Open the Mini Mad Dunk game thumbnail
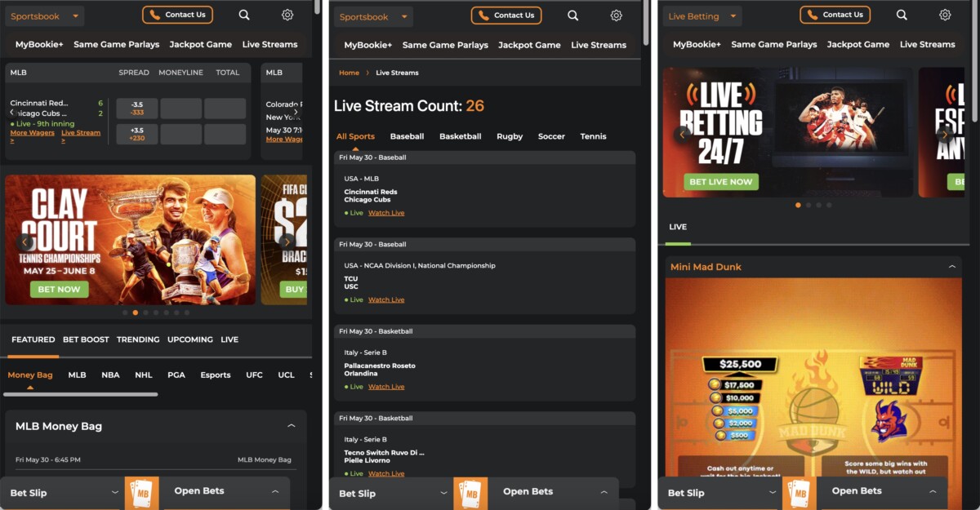The image size is (980, 510). (x=813, y=378)
